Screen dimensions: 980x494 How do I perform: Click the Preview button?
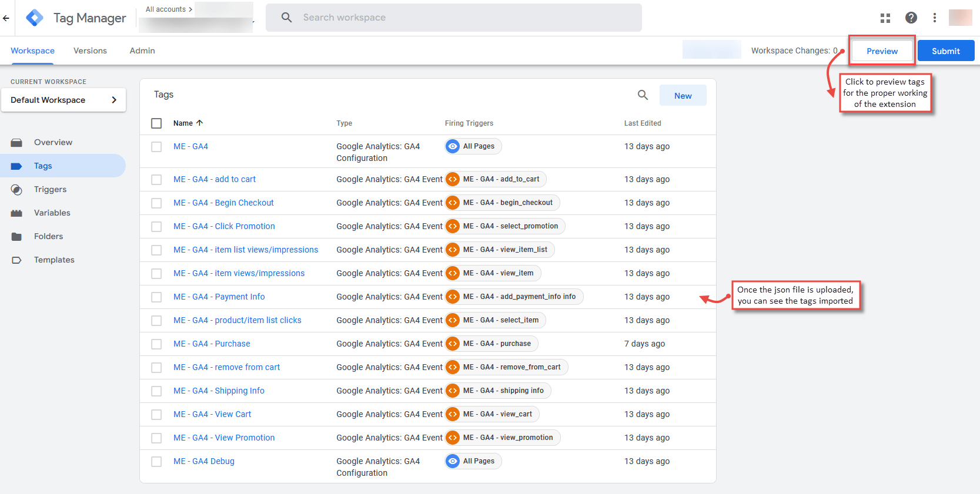click(x=882, y=51)
